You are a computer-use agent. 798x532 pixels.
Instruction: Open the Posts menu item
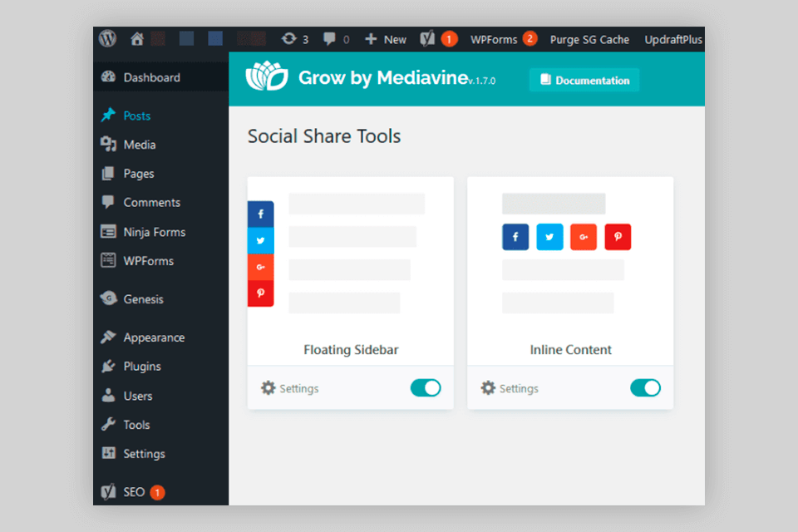coord(160,116)
